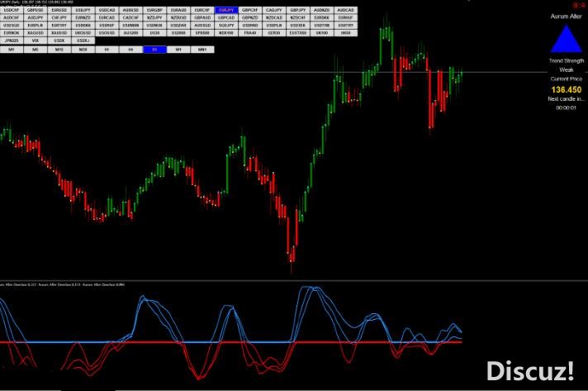Set timeframe to M5
The height and width of the screenshot is (391, 588).
pyautogui.click(x=36, y=50)
